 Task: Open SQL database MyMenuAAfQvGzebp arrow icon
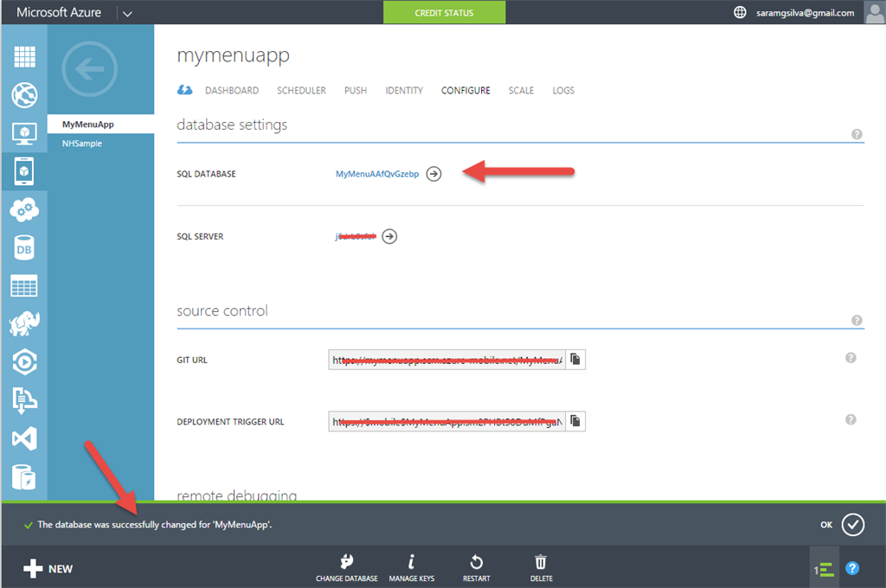point(434,174)
